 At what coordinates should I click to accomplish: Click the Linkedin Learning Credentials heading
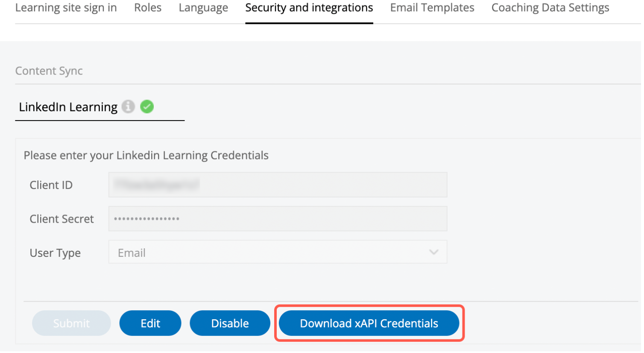tap(146, 155)
